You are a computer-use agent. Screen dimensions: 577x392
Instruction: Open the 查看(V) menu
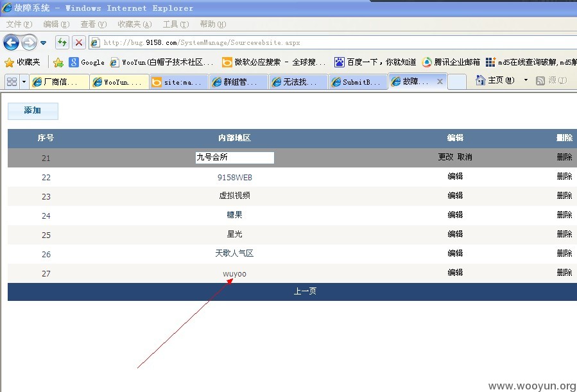coord(94,24)
